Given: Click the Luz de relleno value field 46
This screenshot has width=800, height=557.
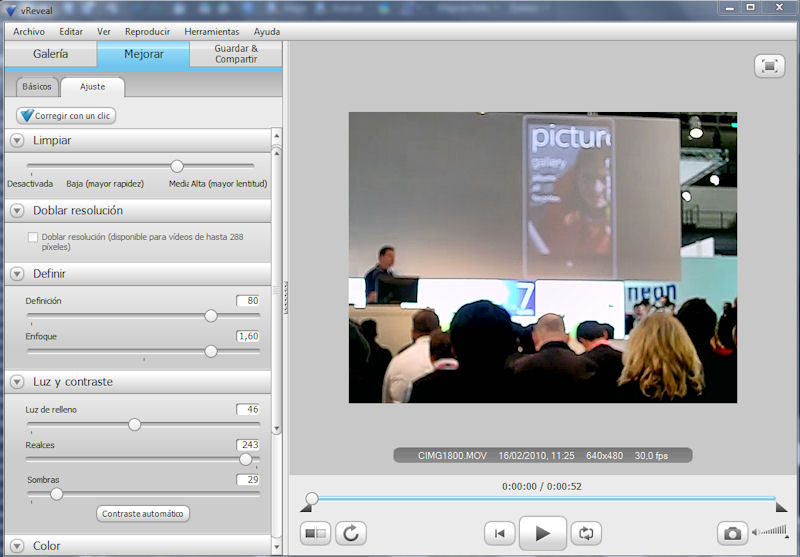Looking at the screenshot, I should pyautogui.click(x=248, y=409).
